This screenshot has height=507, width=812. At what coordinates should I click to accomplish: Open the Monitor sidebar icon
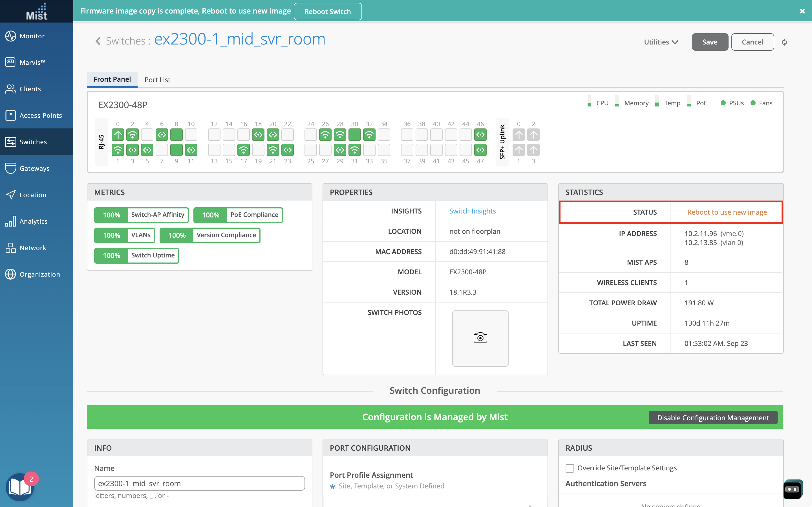pos(11,36)
